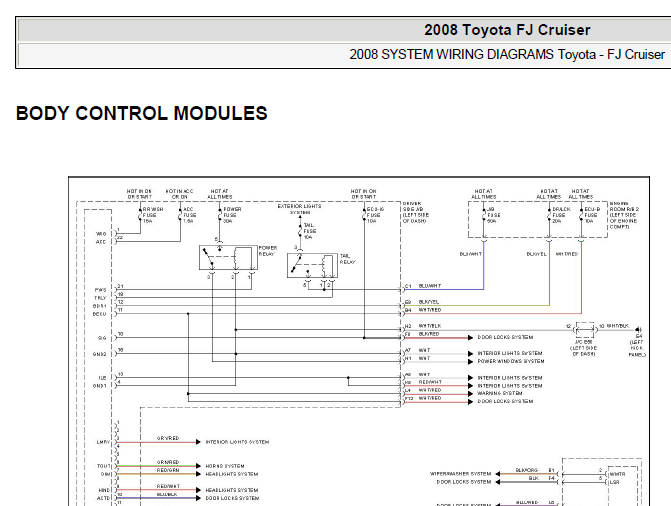
Task: Click the 'GRY/RED' wire color label
Action: (x=168, y=438)
